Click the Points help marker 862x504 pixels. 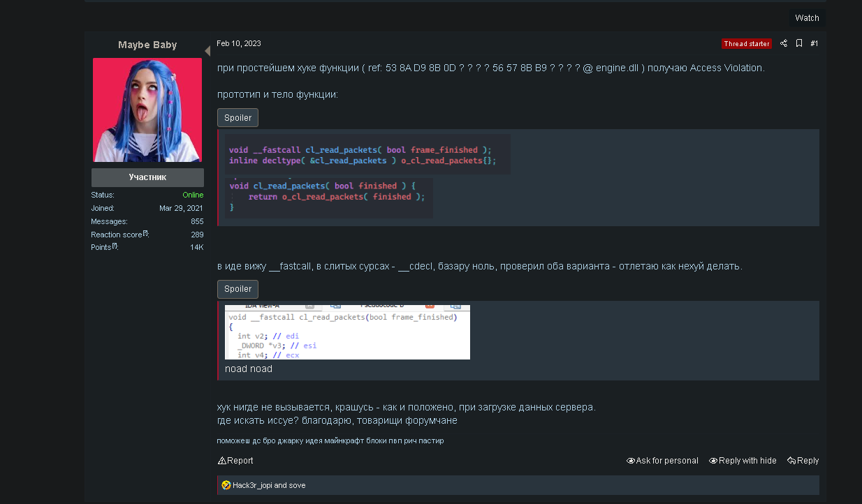tap(115, 246)
